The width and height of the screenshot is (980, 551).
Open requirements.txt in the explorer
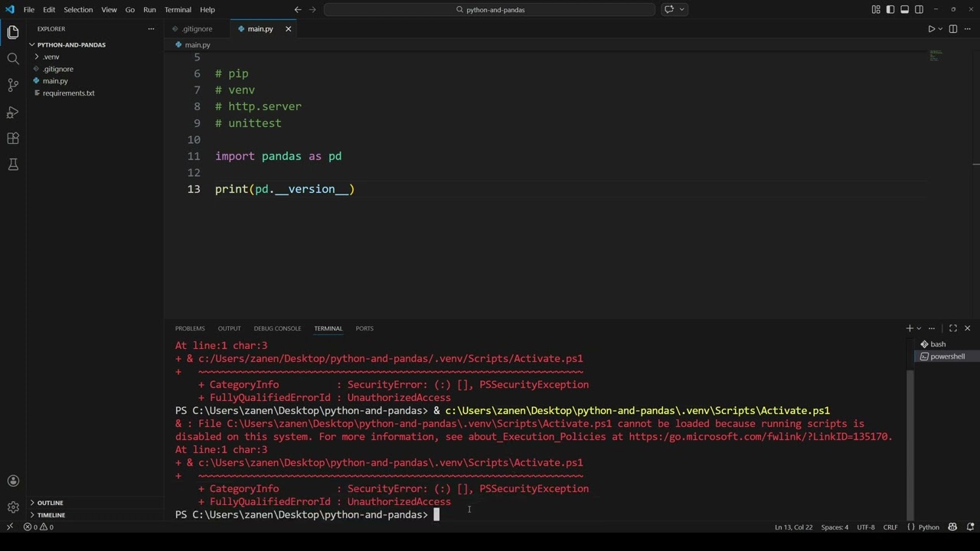(69, 93)
